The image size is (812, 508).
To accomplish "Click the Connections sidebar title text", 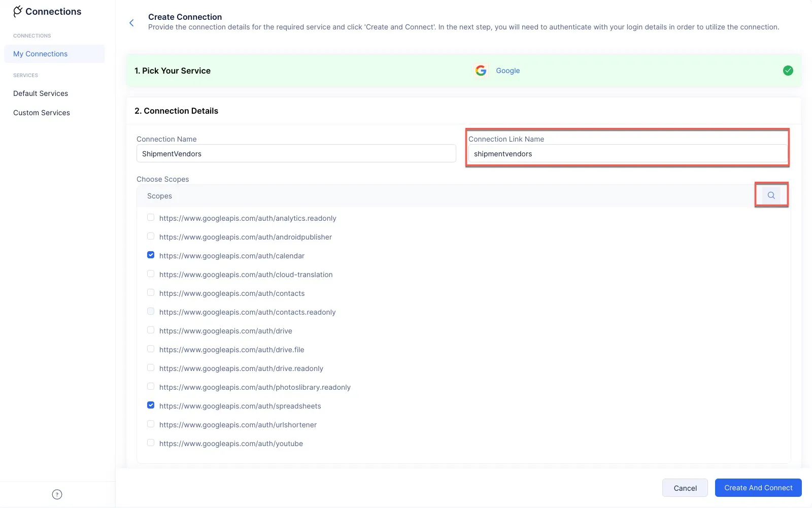I will click(x=53, y=12).
